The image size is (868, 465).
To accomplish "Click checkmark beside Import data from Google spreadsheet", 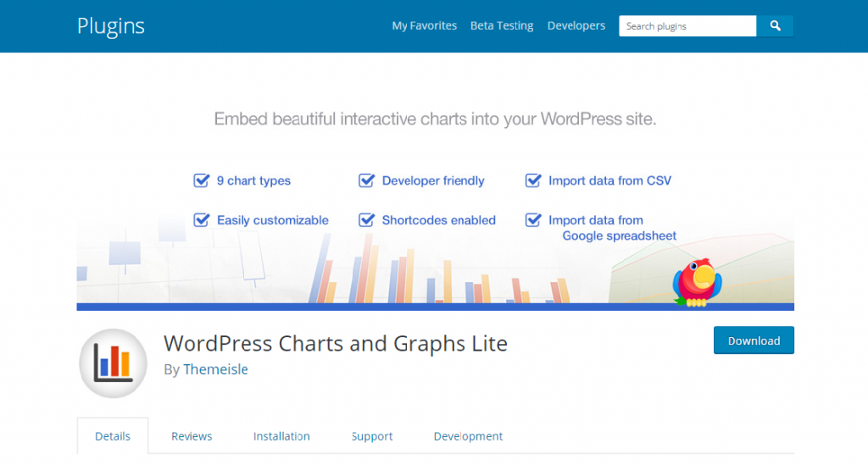I will pyautogui.click(x=533, y=220).
